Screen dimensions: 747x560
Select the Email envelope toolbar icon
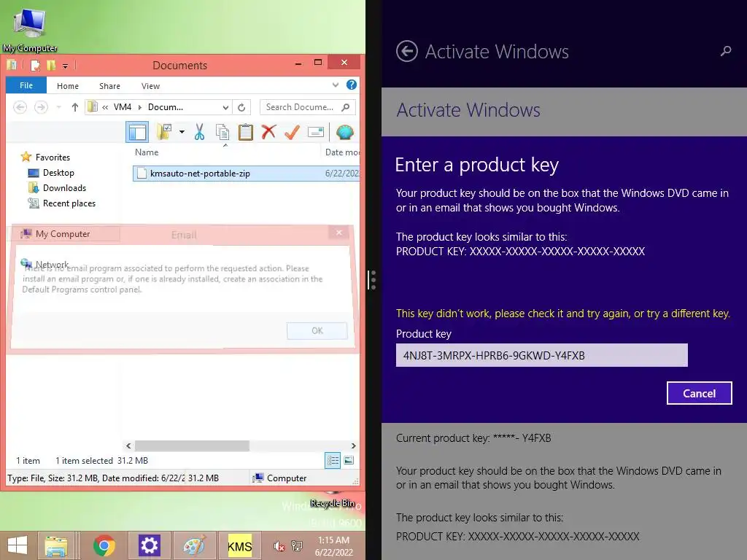[x=316, y=132]
